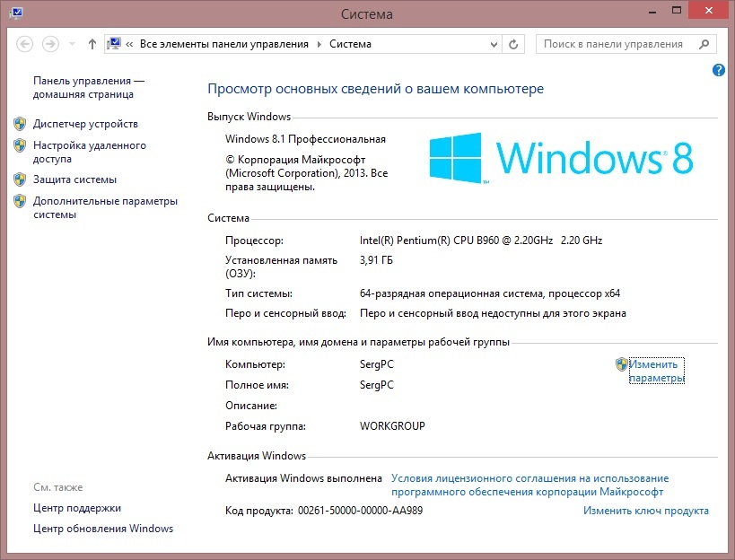Select computer name 'SergPC' next to Компьютер

point(376,364)
